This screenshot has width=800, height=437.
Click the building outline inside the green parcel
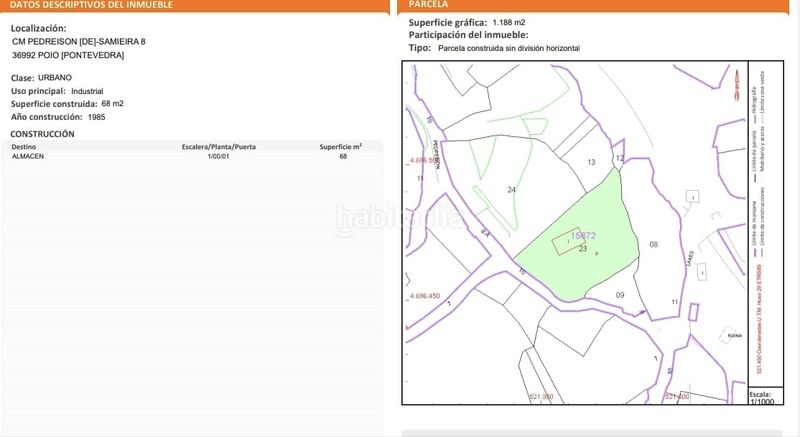click(568, 241)
